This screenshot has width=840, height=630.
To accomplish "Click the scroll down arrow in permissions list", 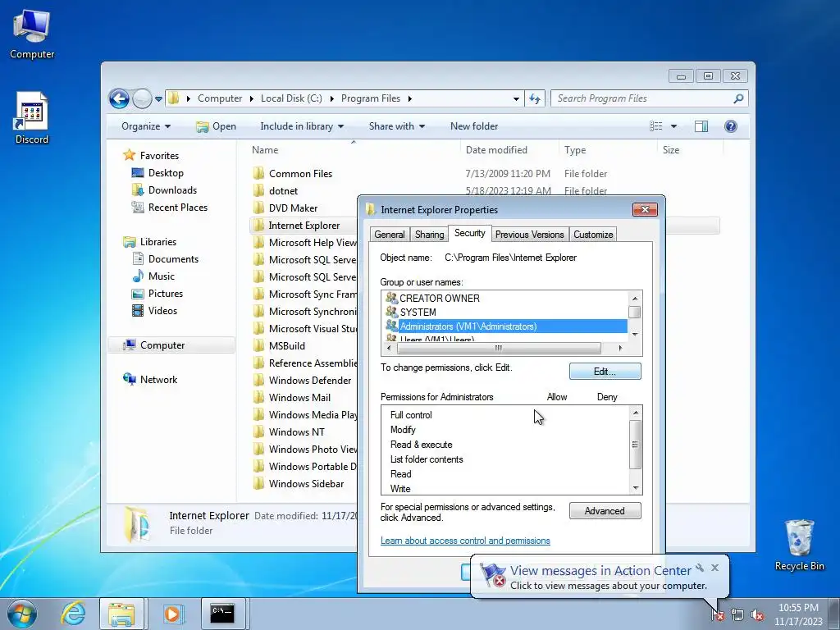I will click(636, 488).
